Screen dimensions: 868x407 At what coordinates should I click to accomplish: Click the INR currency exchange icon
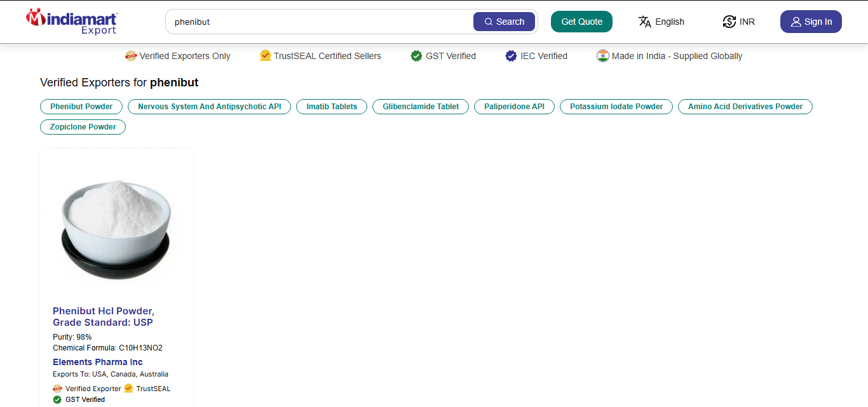pos(729,22)
